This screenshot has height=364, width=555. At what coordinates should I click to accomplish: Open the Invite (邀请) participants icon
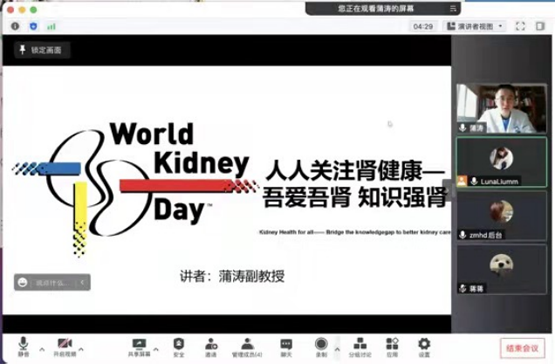pyautogui.click(x=211, y=347)
